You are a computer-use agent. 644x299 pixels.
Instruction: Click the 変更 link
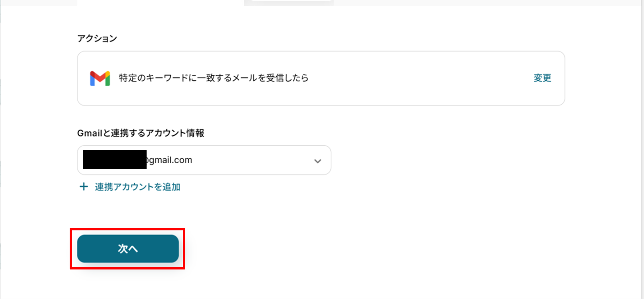pyautogui.click(x=542, y=78)
